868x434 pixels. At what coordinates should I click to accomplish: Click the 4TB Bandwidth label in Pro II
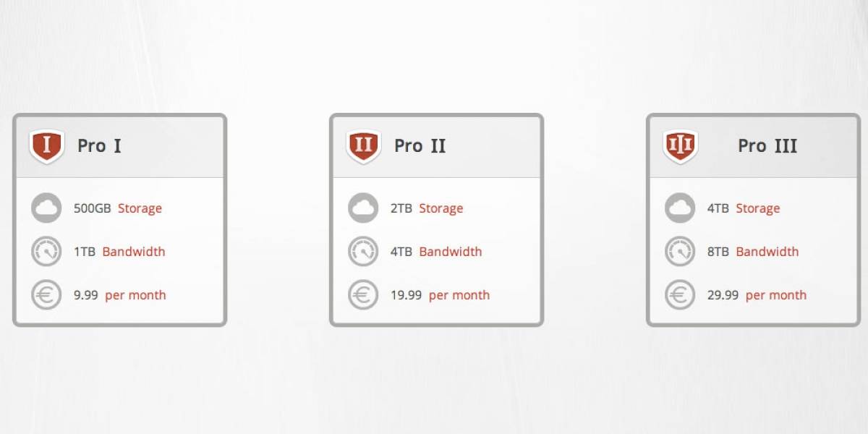[x=436, y=252]
